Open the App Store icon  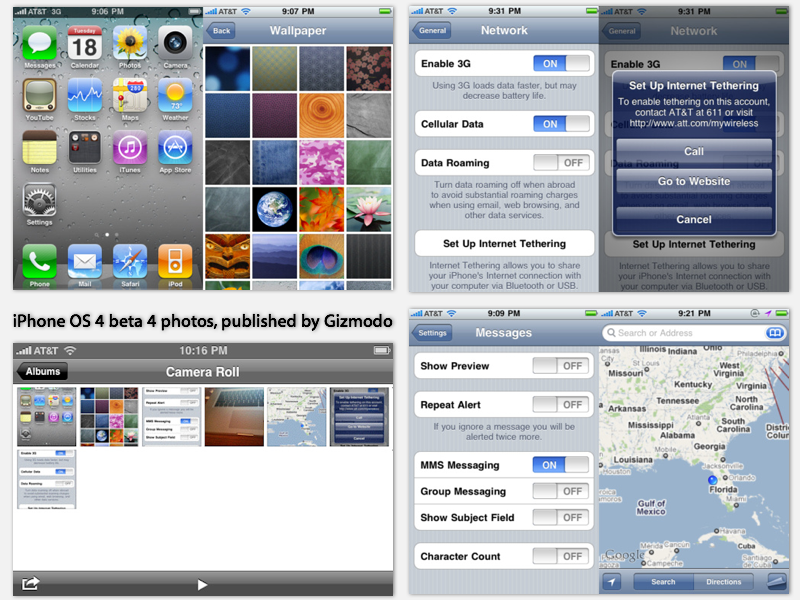(175, 147)
